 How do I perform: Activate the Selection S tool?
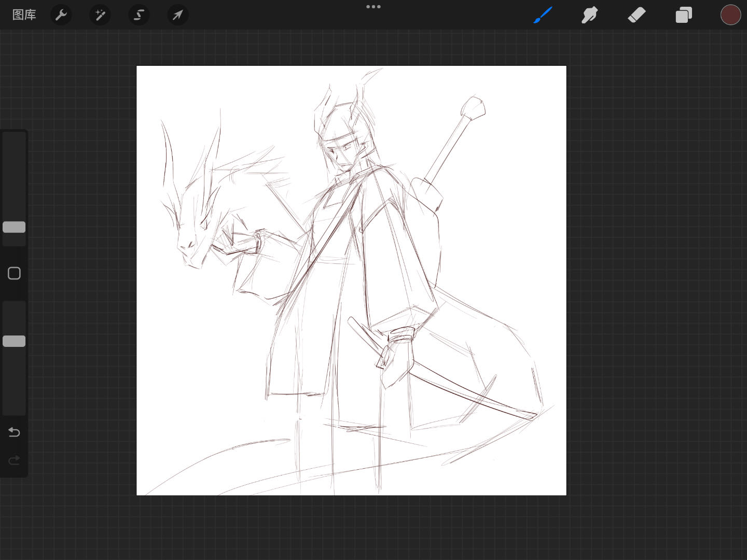(139, 15)
